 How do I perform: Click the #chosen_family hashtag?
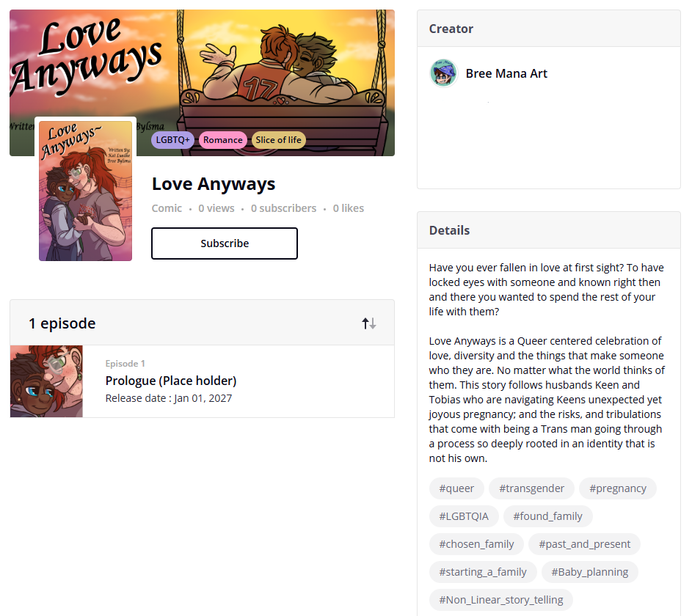pos(476,544)
